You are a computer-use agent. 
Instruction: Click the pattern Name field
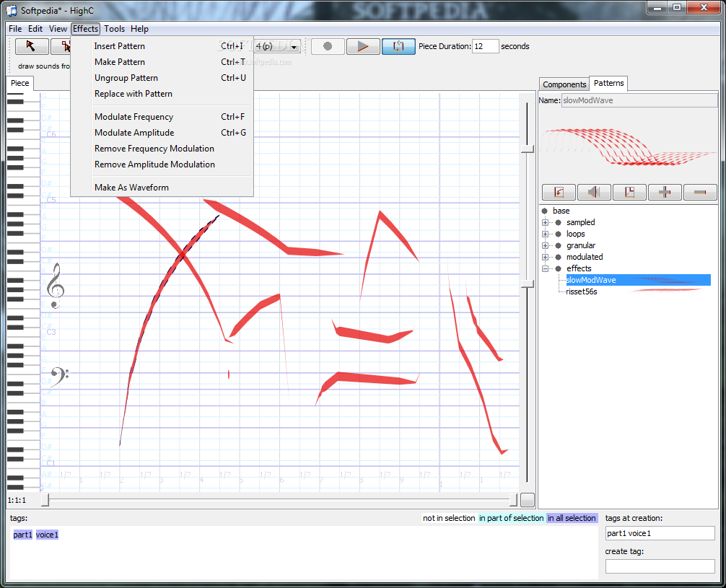[x=639, y=100]
